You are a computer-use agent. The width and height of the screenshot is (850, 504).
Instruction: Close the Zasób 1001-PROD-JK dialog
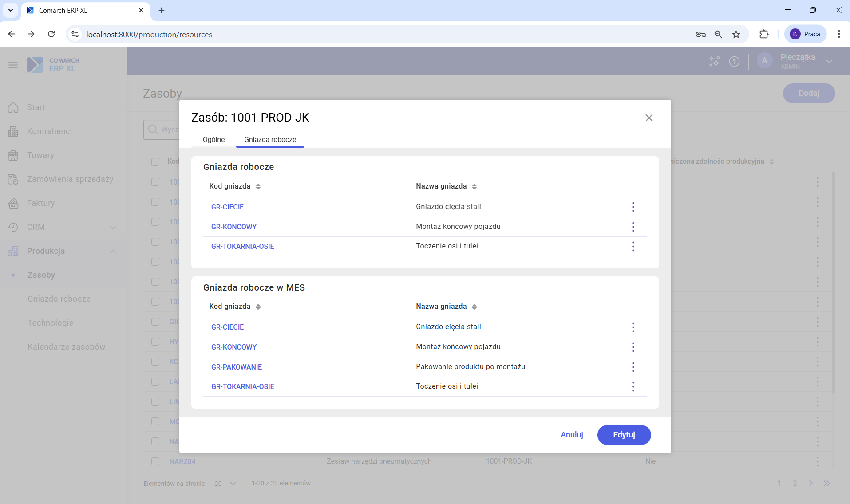coord(649,118)
